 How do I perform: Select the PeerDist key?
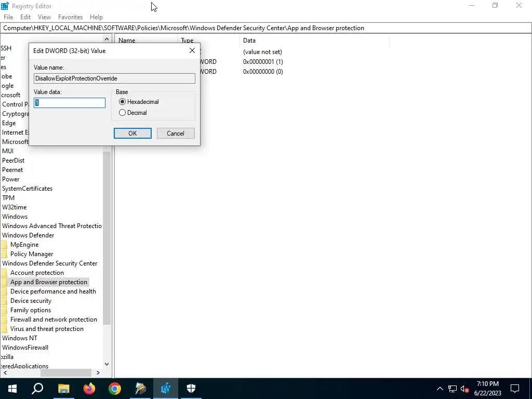click(x=13, y=160)
